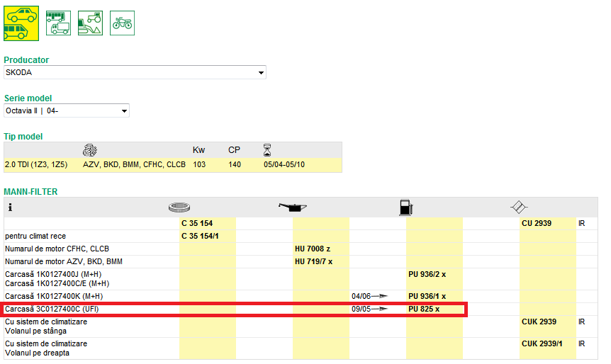
Task: Click the oil can filter column icon
Action: (293, 207)
